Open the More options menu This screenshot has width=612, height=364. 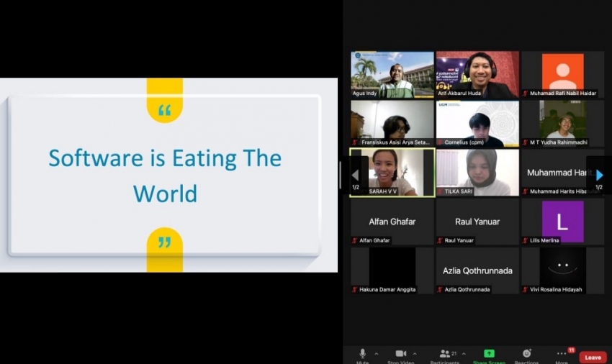(x=561, y=354)
